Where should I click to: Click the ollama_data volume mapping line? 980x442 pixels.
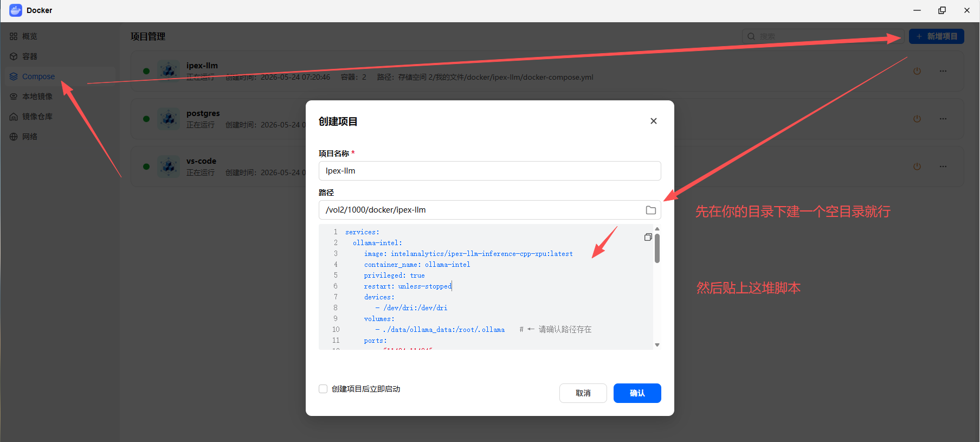tap(440, 330)
